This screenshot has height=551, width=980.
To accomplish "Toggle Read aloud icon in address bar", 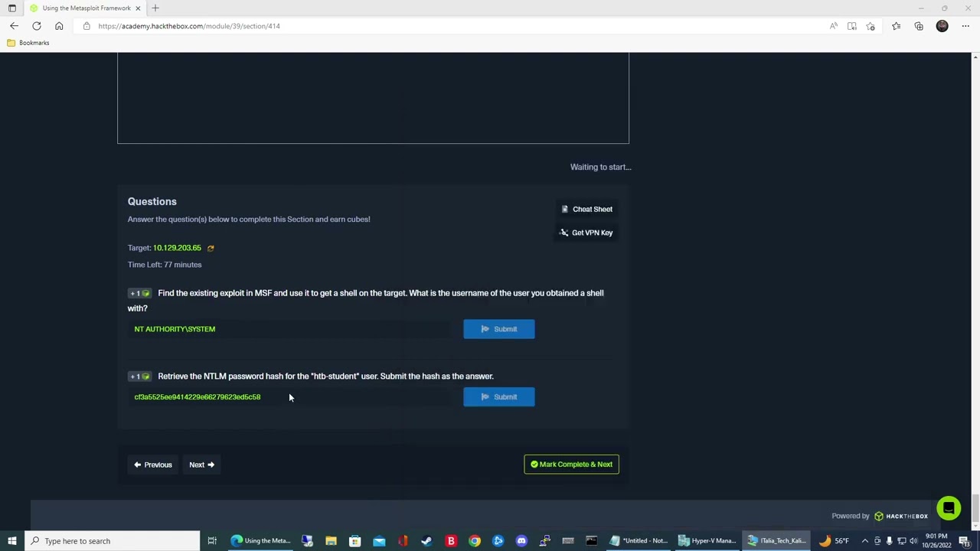I will coord(833,26).
